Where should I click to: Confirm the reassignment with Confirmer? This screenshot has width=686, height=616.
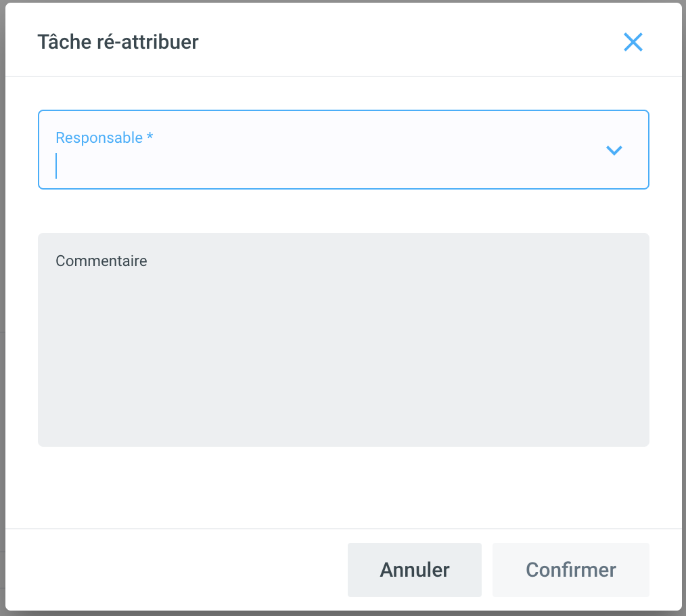(x=570, y=570)
